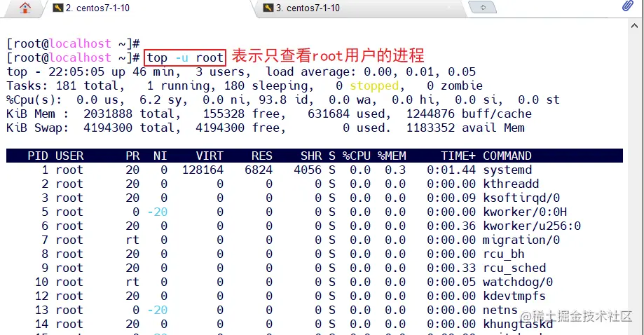Click the 4194300 total swap value
The height and width of the screenshot is (335, 644).
coord(108,128)
